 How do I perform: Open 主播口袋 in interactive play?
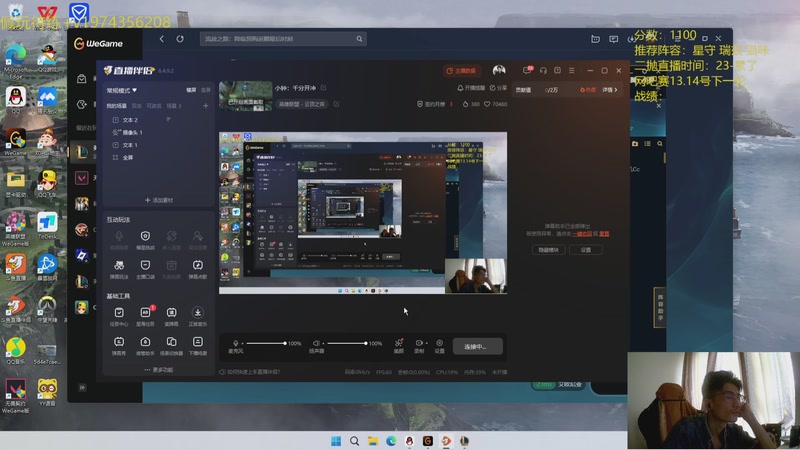point(145,269)
